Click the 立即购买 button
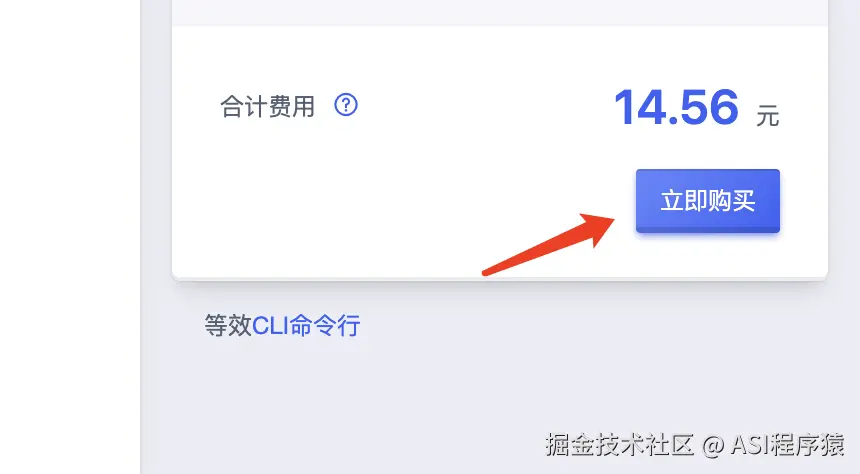860x474 pixels. click(708, 201)
